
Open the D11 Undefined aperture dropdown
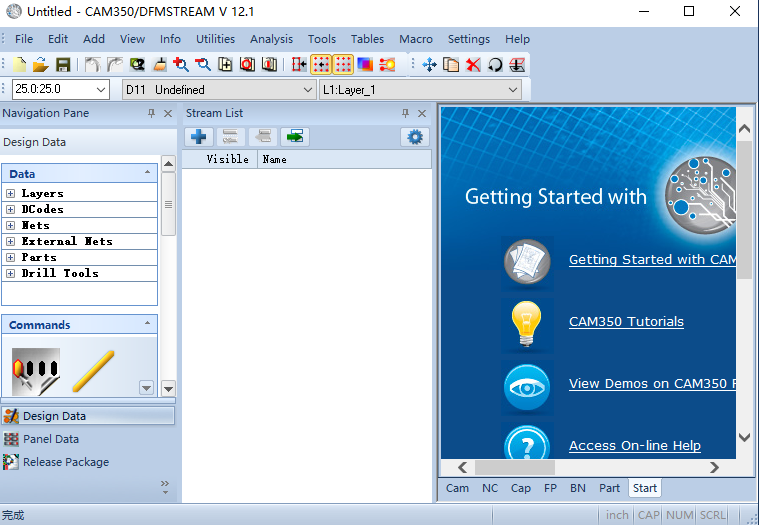click(x=307, y=90)
